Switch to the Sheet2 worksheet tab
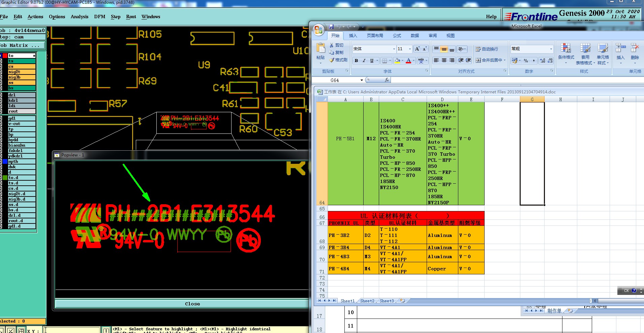 click(x=367, y=301)
